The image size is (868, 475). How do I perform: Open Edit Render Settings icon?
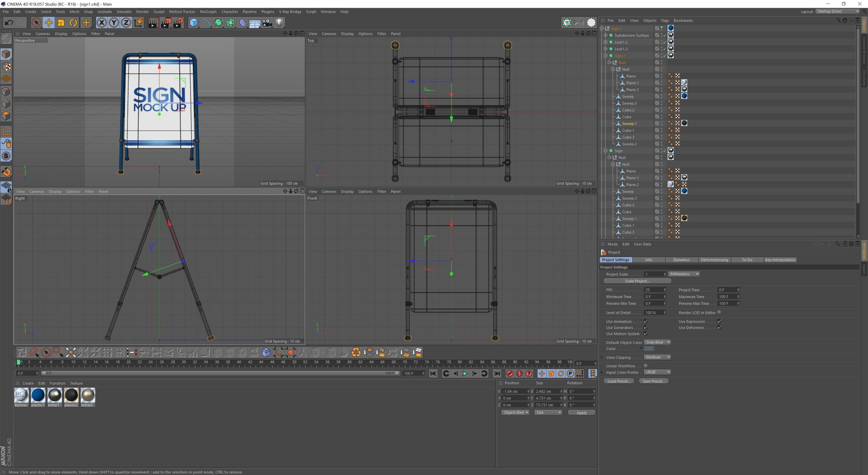coord(178,23)
